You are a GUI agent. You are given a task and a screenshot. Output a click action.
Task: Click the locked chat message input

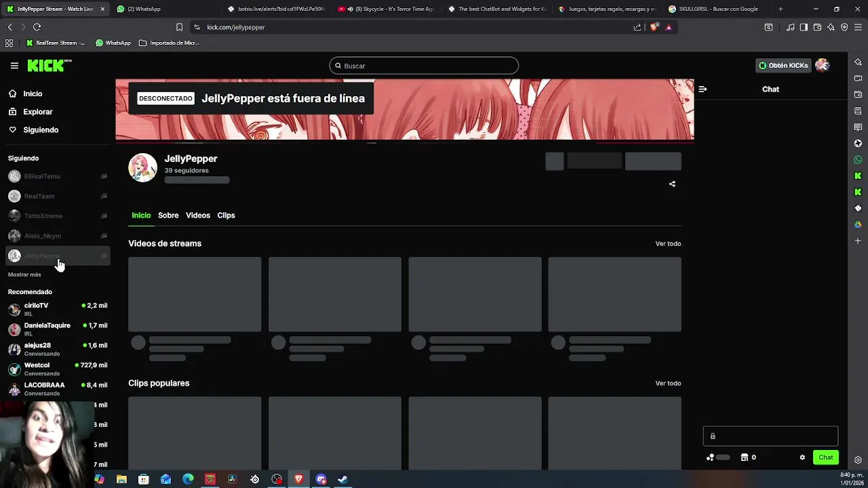[x=770, y=436]
